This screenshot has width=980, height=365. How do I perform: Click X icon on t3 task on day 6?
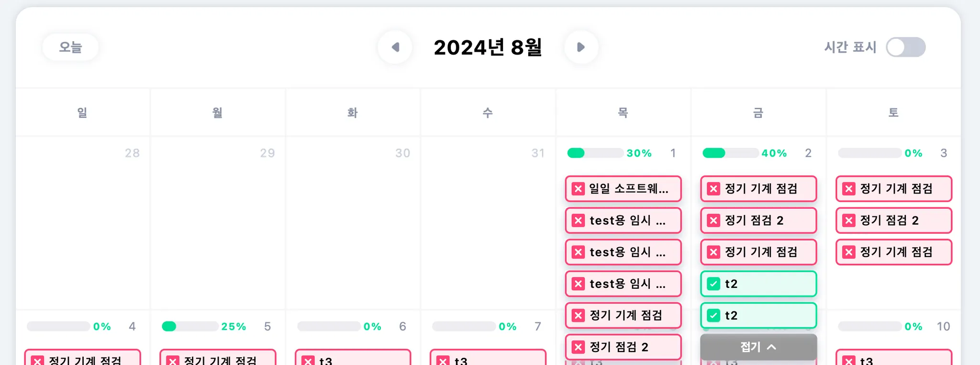[308, 361]
